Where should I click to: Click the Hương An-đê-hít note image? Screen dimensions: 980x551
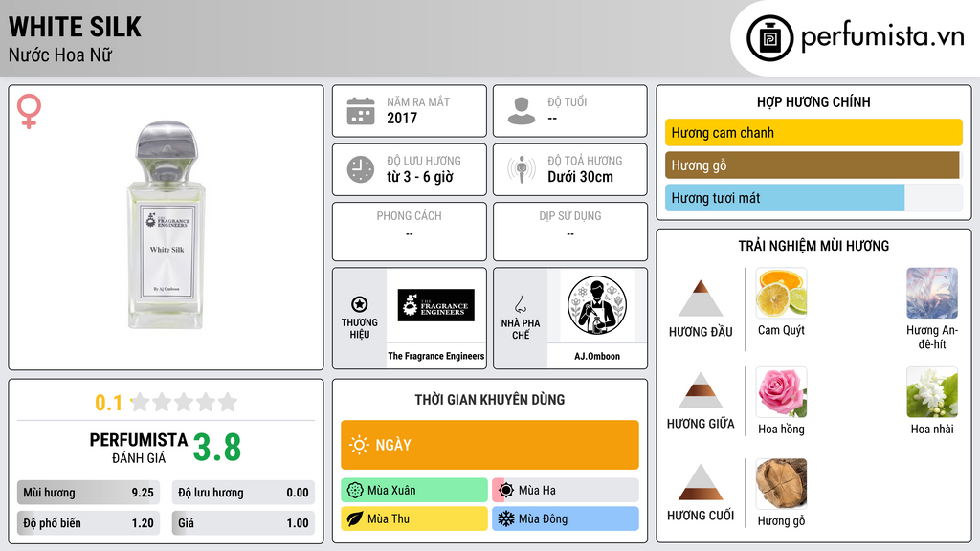click(x=932, y=293)
